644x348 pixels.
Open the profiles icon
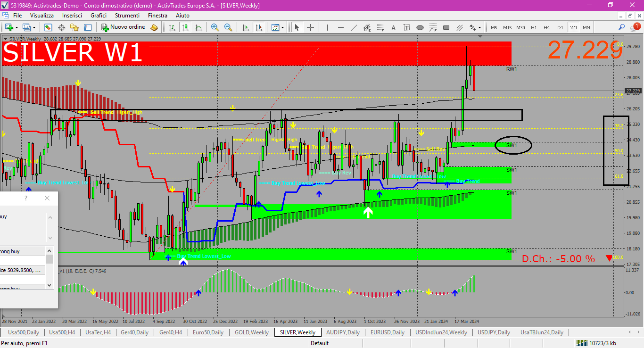tap(27, 27)
